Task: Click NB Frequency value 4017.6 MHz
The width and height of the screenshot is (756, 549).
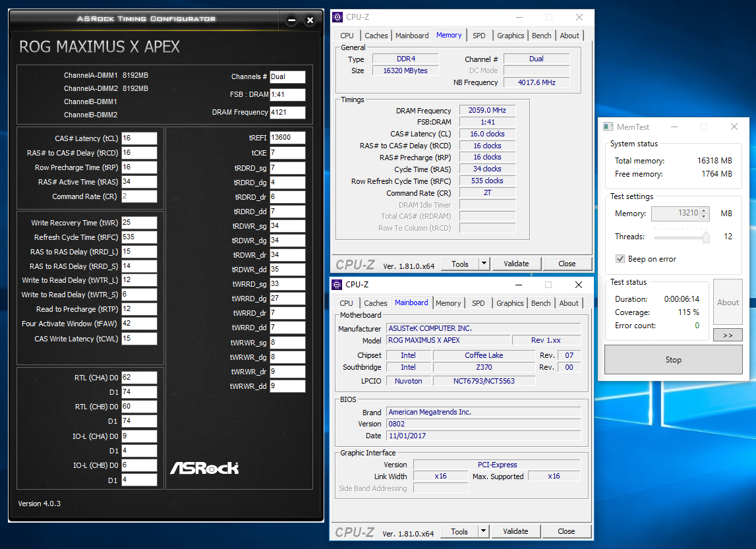Action: pos(537,82)
